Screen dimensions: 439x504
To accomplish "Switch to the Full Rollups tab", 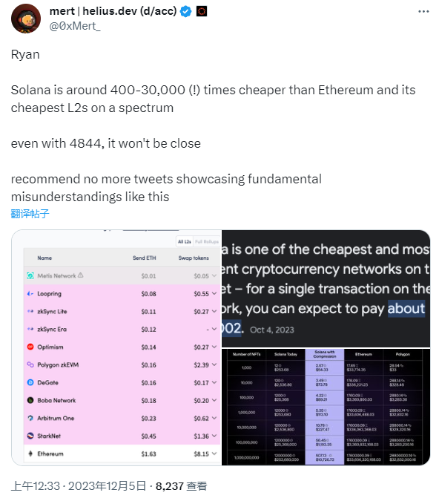I will [206, 241].
